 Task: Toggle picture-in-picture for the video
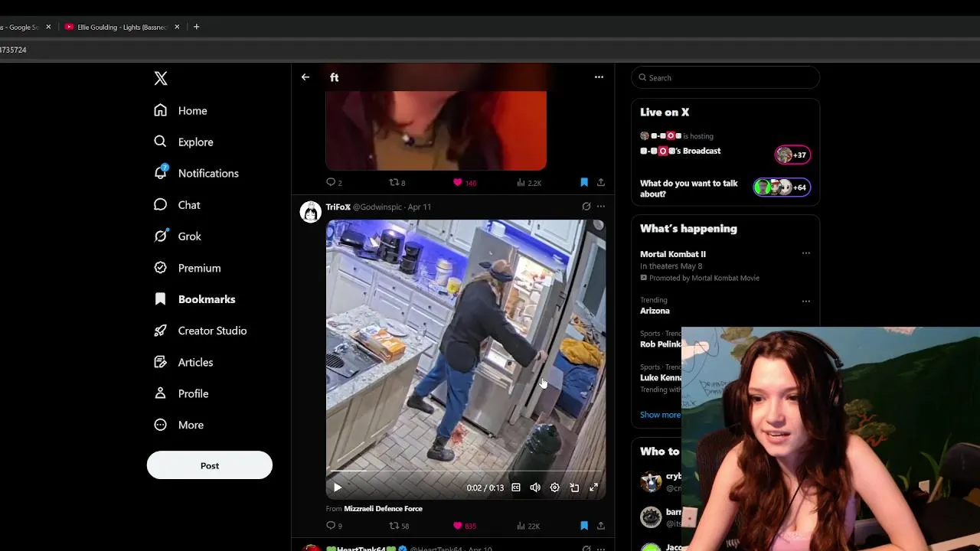point(574,487)
